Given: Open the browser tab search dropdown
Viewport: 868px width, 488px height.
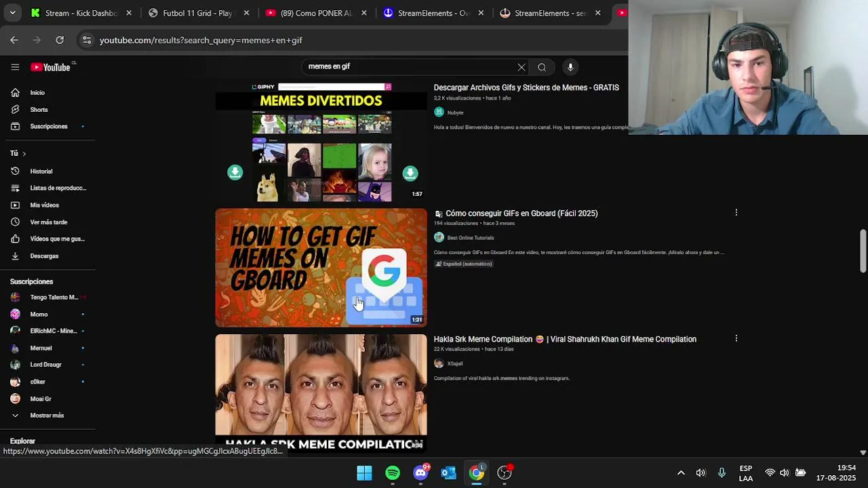Looking at the screenshot, I should point(12,13).
